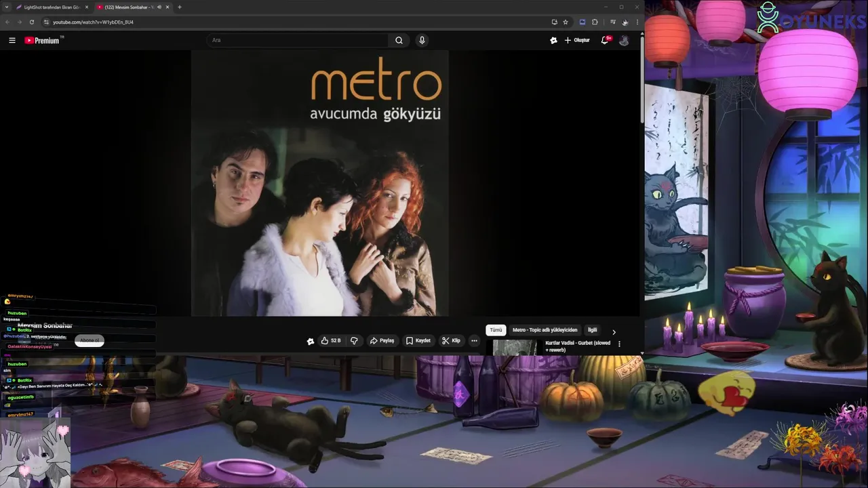Viewport: 868px width, 488px height.
Task: Open Kurtlar Vadisi - Gurbet video thumbnail
Action: (515, 347)
